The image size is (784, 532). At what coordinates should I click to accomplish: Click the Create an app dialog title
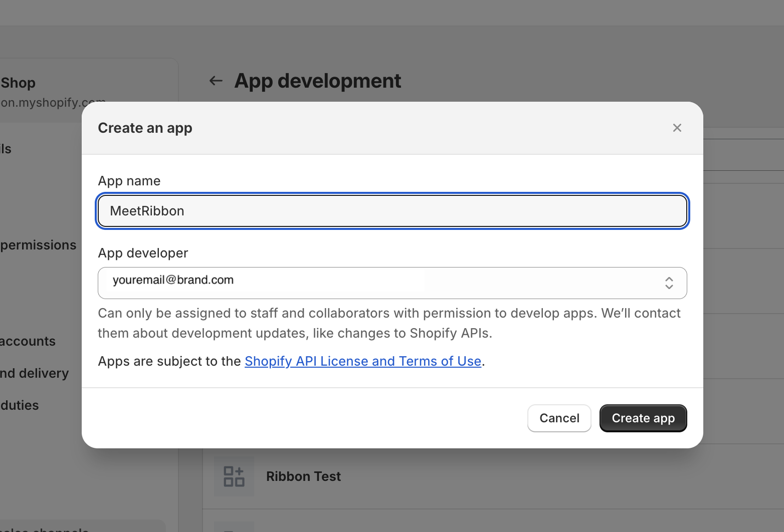click(145, 128)
